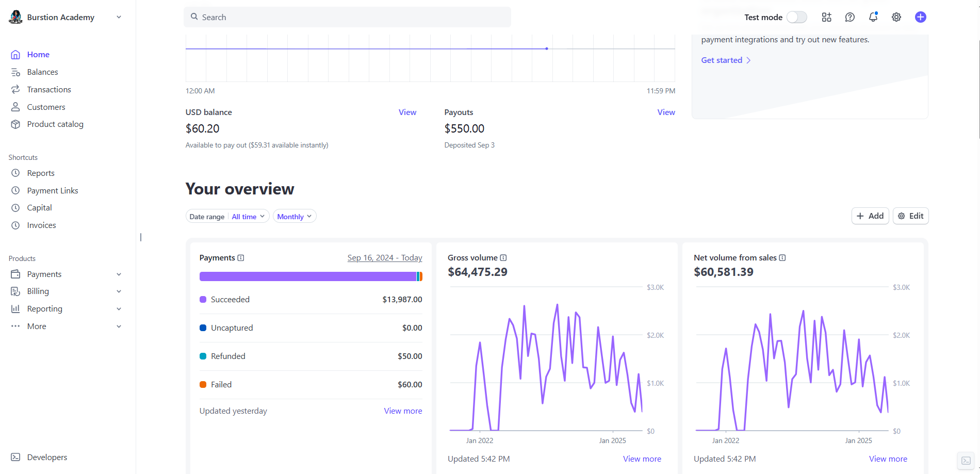The height and width of the screenshot is (474, 980).
Task: Click the orange Failed color swatch
Action: (203, 385)
